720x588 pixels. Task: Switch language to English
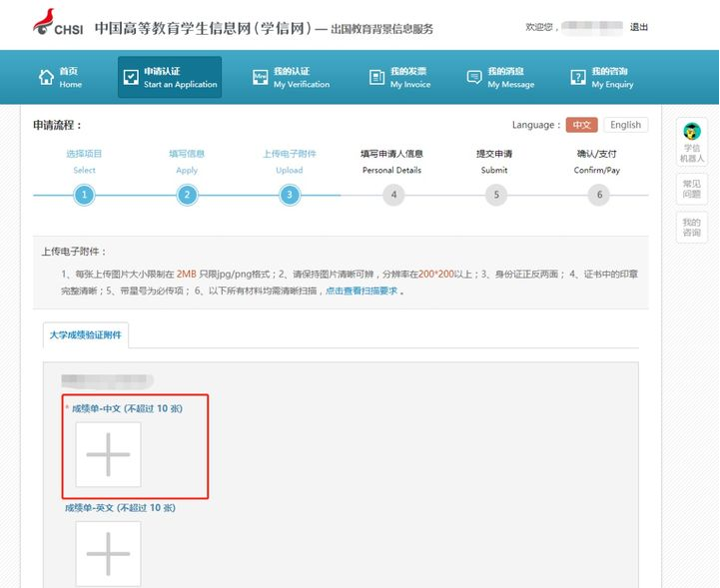tap(625, 125)
